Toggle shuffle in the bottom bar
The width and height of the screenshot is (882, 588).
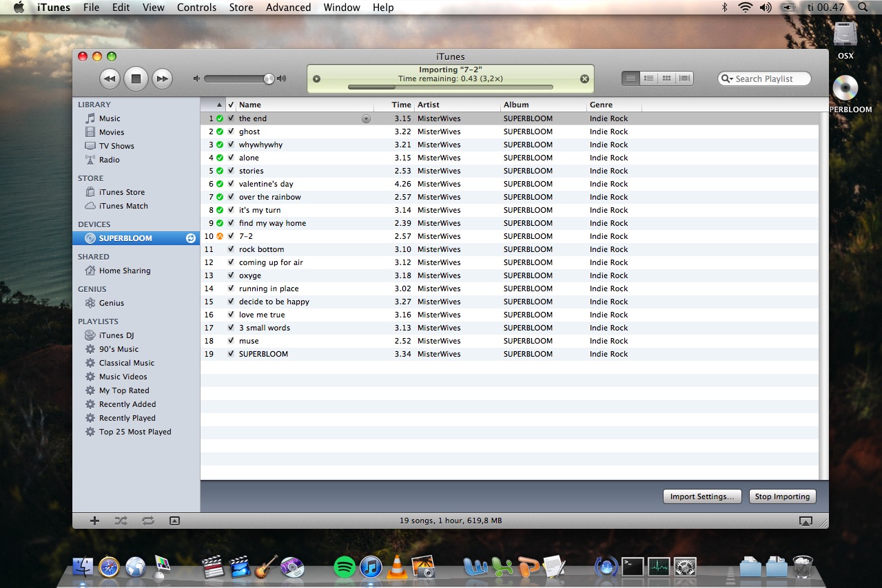121,521
